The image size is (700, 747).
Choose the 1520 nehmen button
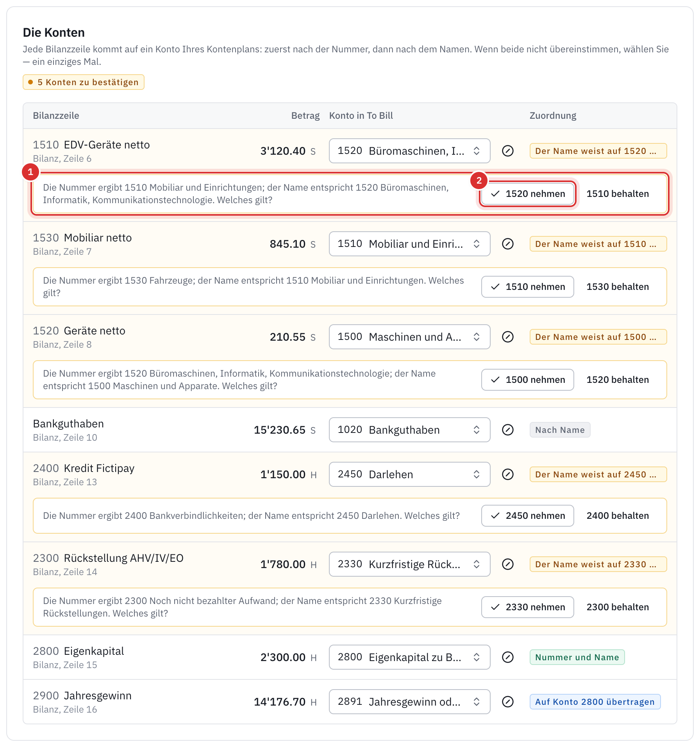[528, 194]
